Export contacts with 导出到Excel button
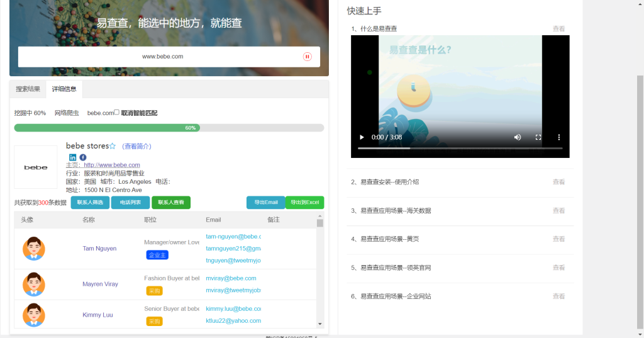 (304, 203)
